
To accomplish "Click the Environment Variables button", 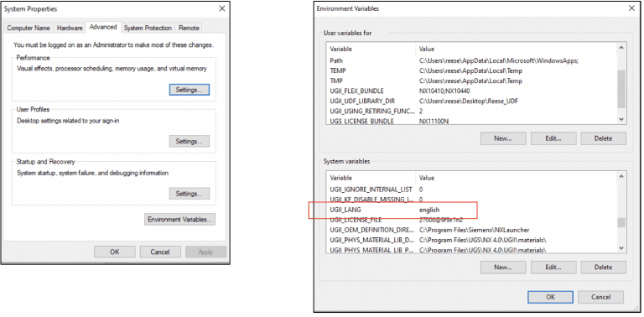I will 180,219.
